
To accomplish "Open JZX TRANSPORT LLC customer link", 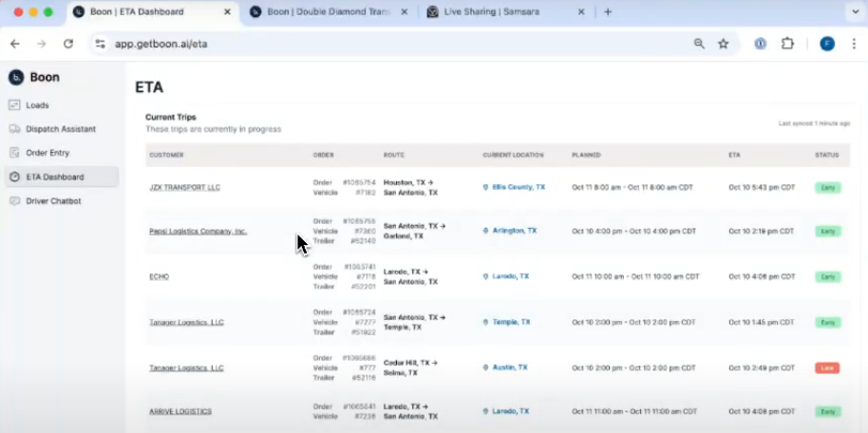I will coord(184,188).
